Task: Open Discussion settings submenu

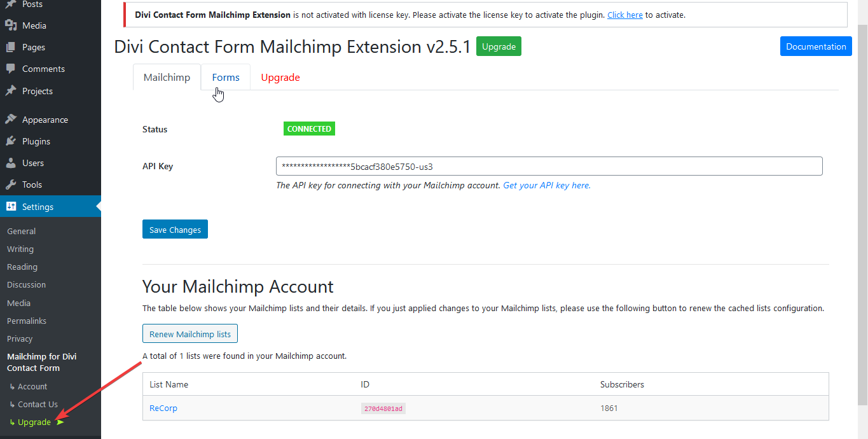Action: (x=27, y=284)
